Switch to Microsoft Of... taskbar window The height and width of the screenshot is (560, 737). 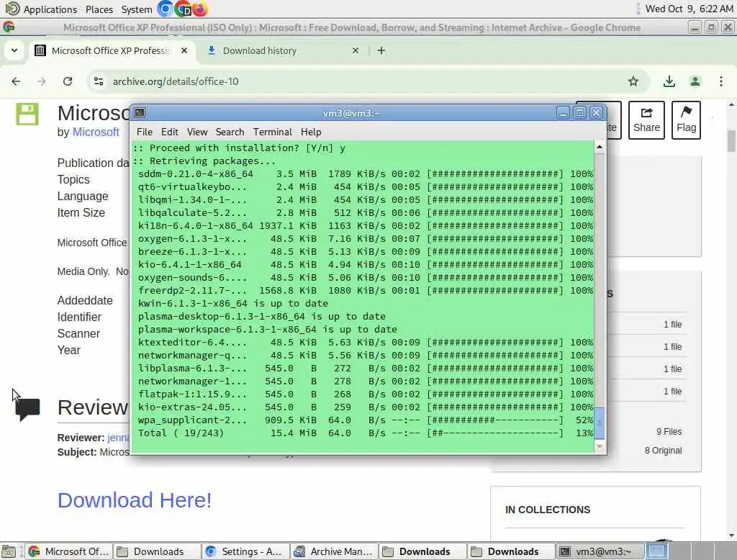(x=70, y=551)
